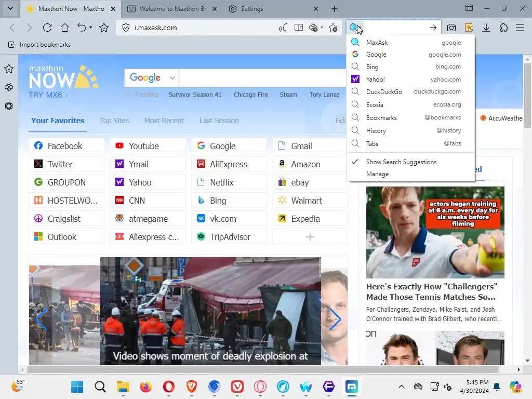Open the Challengers tennis article thumbnail
This screenshot has width=532, height=399.
click(x=435, y=232)
